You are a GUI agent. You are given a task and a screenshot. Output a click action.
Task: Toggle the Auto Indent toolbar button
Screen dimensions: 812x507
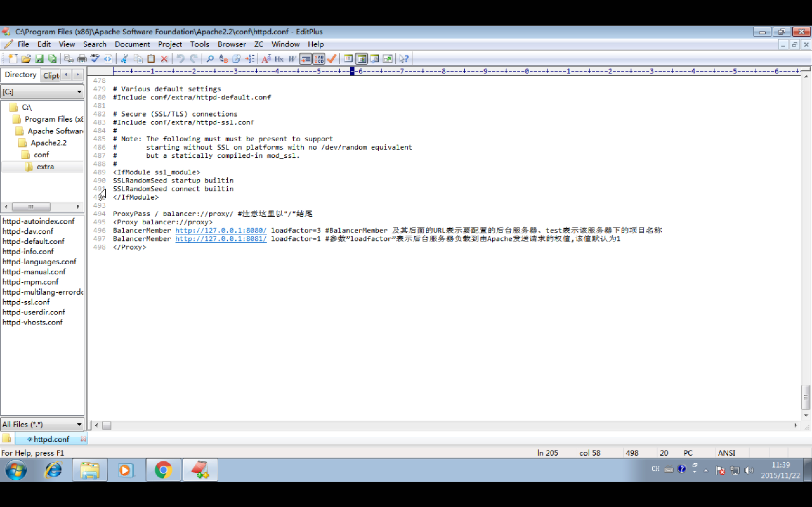[305, 59]
